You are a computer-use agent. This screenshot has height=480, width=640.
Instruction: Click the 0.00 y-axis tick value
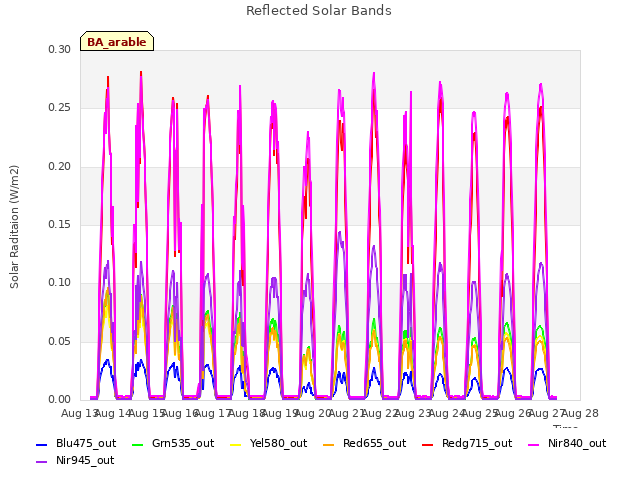[60, 399]
